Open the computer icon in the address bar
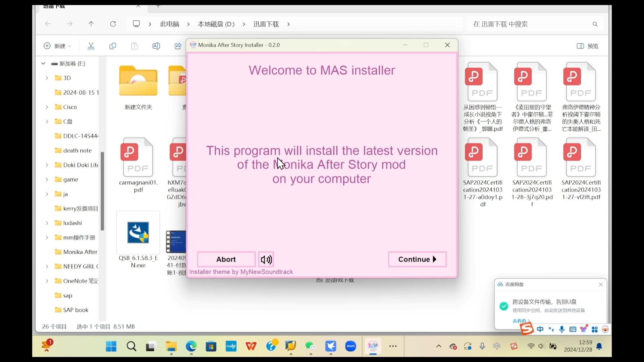This screenshot has width=644, height=362. (136, 24)
